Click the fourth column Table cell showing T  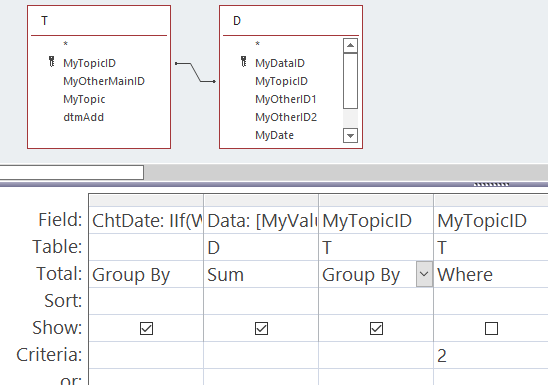pyautogui.click(x=491, y=247)
